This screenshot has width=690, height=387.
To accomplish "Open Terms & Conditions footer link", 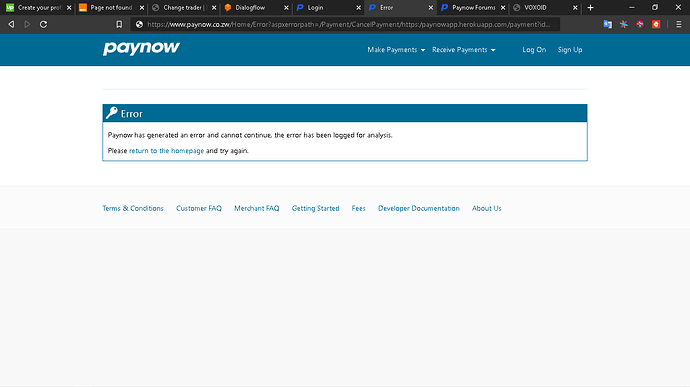I will point(133,208).
